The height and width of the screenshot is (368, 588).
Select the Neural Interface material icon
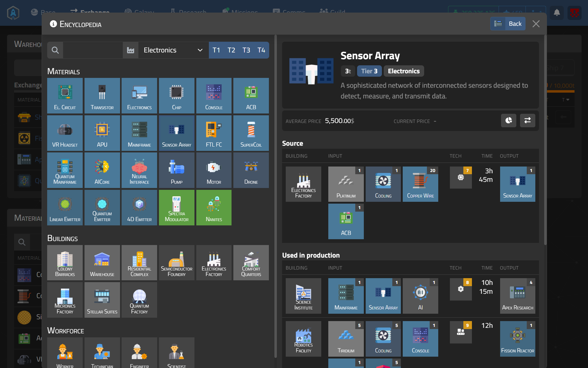coord(139,170)
